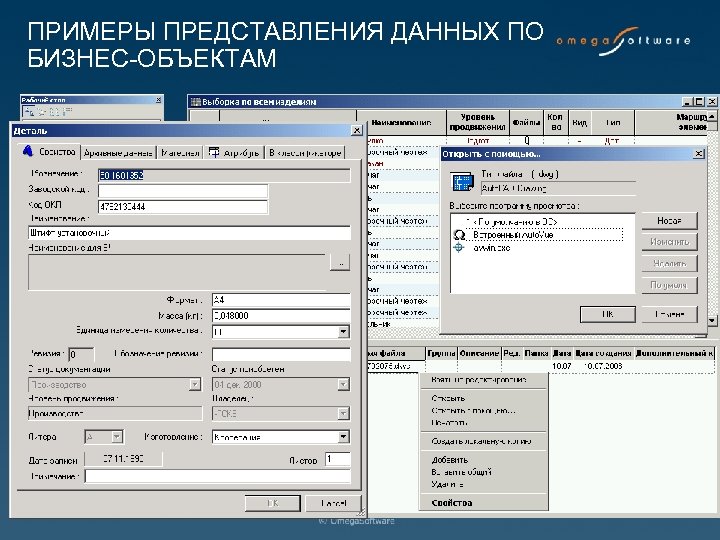Expand the Единица измерения количества dropdown

(x=343, y=332)
